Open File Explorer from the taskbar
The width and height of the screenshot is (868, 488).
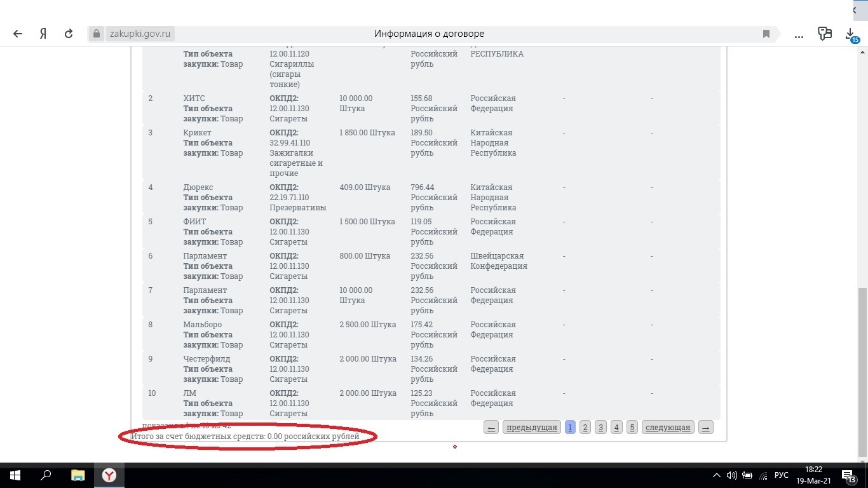tap(78, 475)
